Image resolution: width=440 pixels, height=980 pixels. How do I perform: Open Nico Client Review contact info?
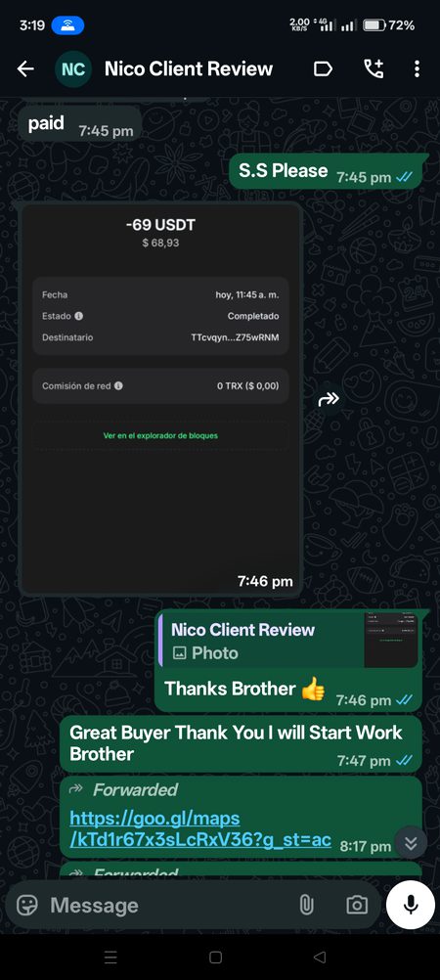coord(189,68)
